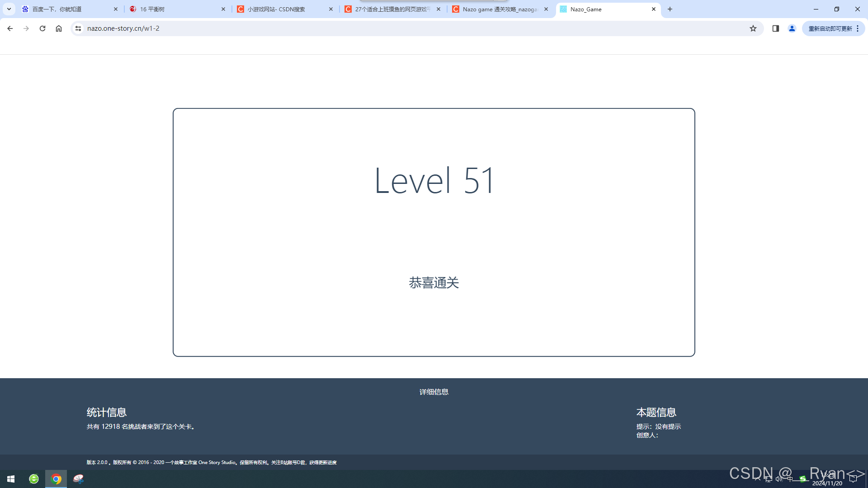Go back to the previous page

tap(10, 28)
